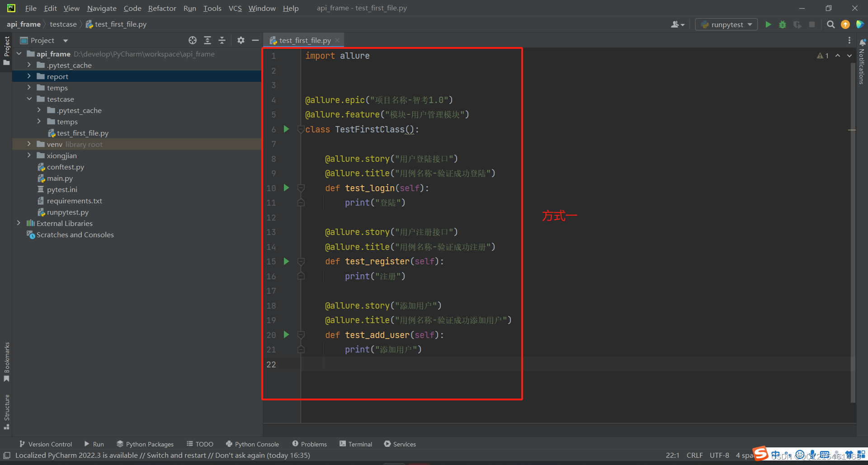Click testcase breadcrumb in navigation bar
The height and width of the screenshot is (465, 868).
click(x=63, y=24)
